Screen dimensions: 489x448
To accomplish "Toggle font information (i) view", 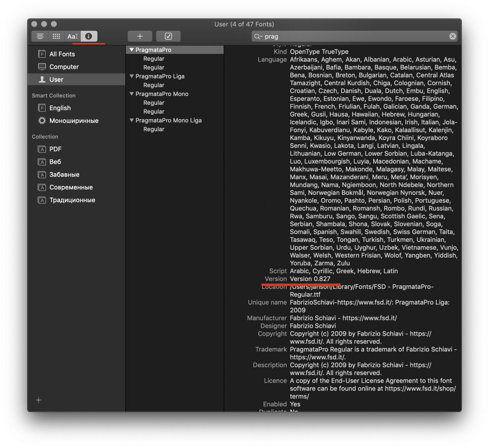I will [x=89, y=36].
